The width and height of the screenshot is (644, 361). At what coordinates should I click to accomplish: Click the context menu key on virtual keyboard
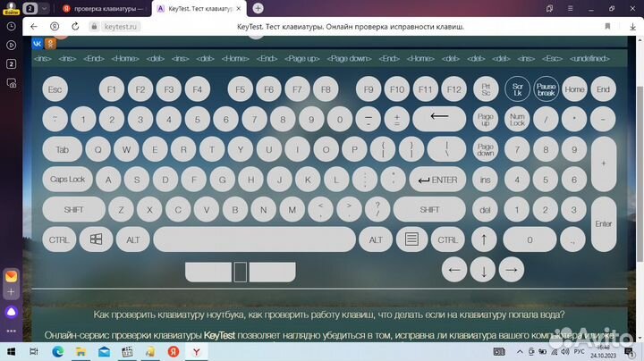pyautogui.click(x=411, y=239)
